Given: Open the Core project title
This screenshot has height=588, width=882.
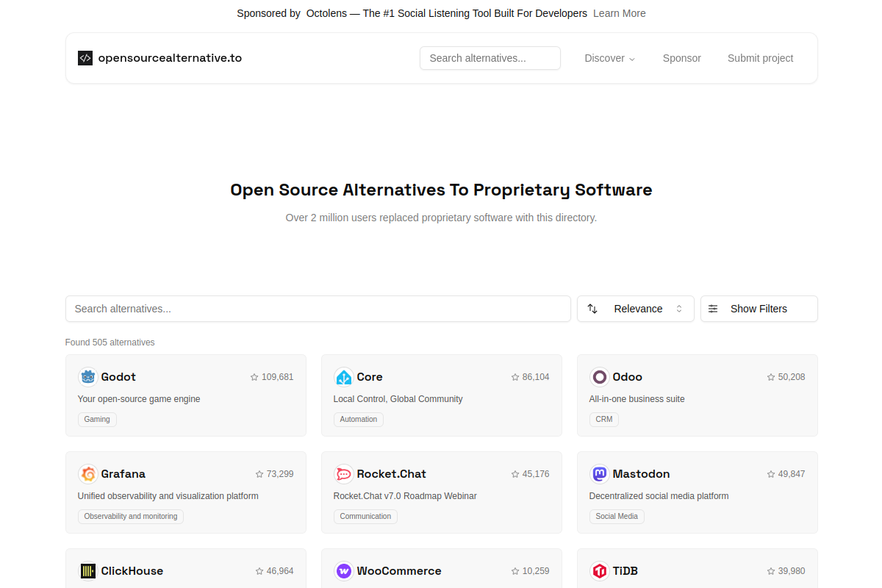Looking at the screenshot, I should click(x=370, y=377).
